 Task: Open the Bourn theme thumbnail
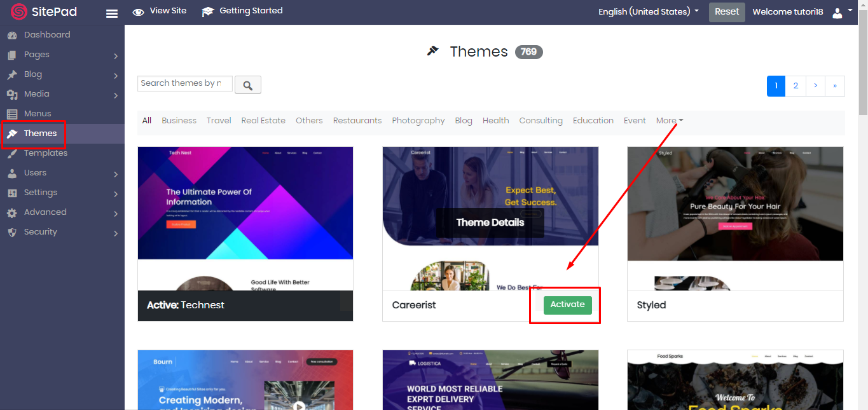coord(245,379)
